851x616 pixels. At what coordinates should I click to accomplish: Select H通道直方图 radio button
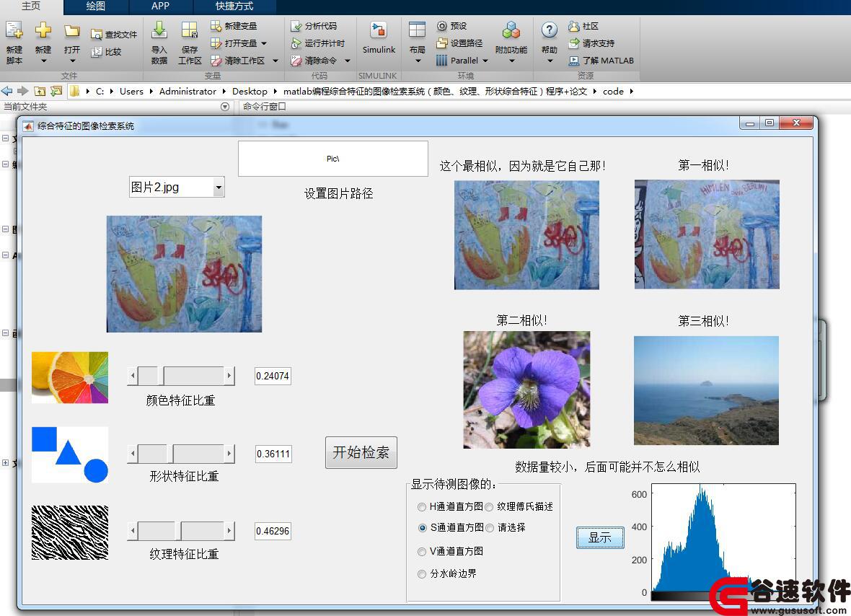click(422, 507)
